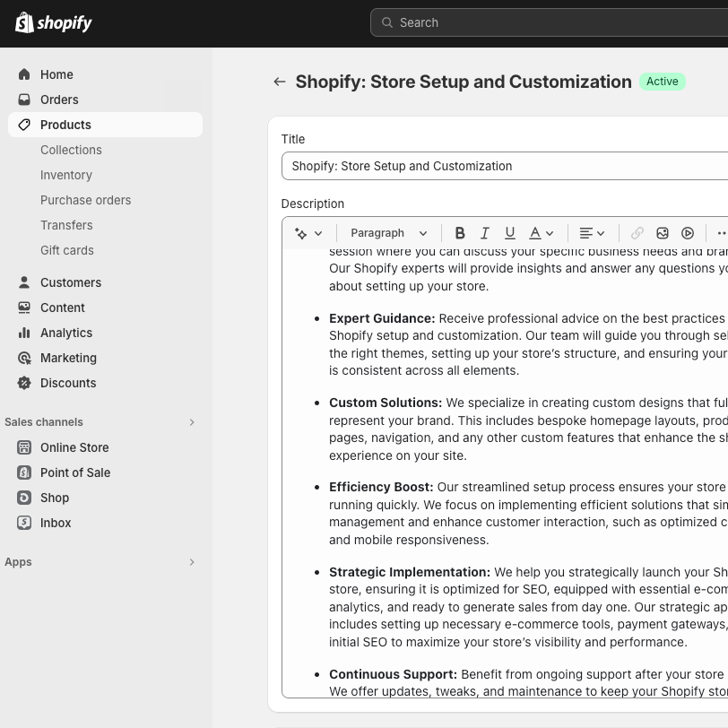This screenshot has width=728, height=728.
Task: Click the 'Continuous Support:' bold text
Action: (x=393, y=674)
